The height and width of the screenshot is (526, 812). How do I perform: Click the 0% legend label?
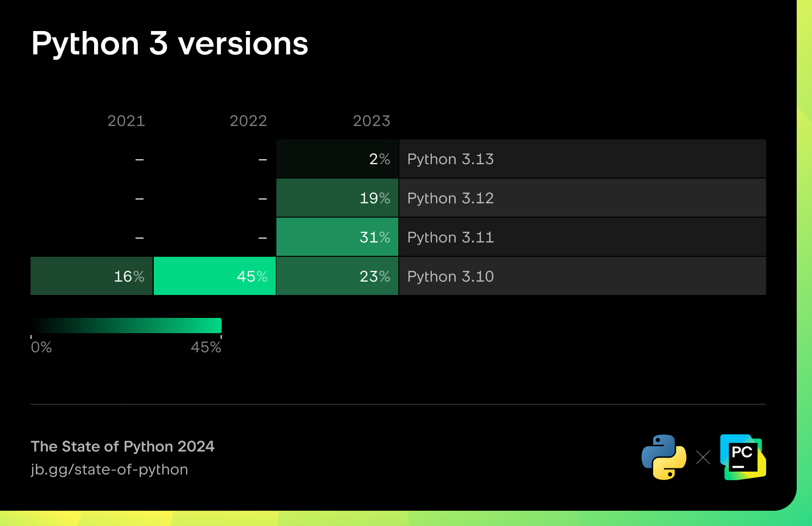point(42,347)
